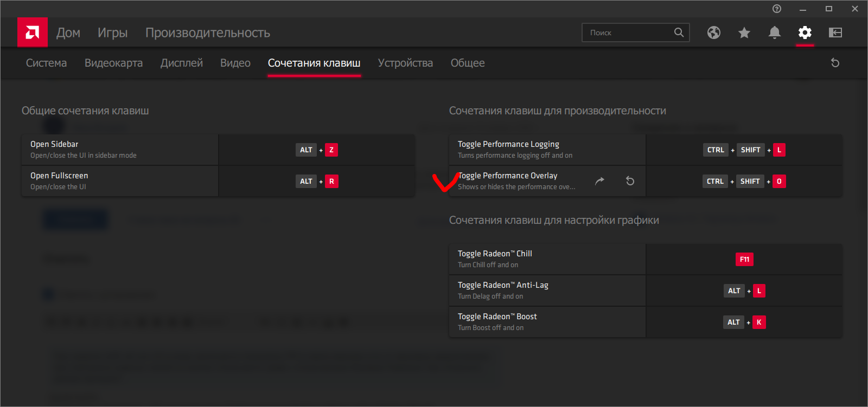
Task: Switch to Система settings tab
Action: coord(47,63)
